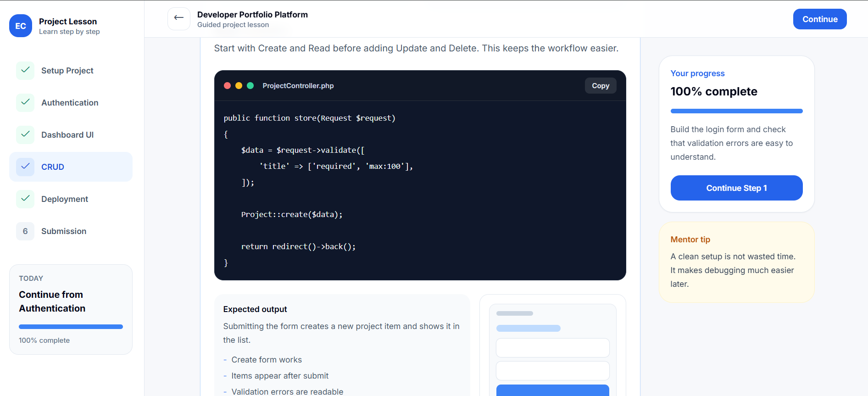Open the Setup Project step
This screenshot has height=396, width=868.
click(71, 70)
